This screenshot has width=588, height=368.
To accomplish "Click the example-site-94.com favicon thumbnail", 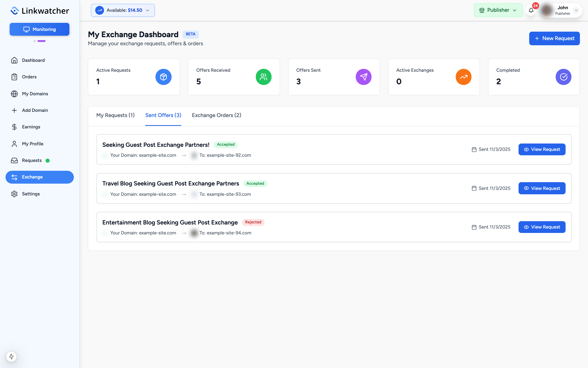I will (x=194, y=233).
